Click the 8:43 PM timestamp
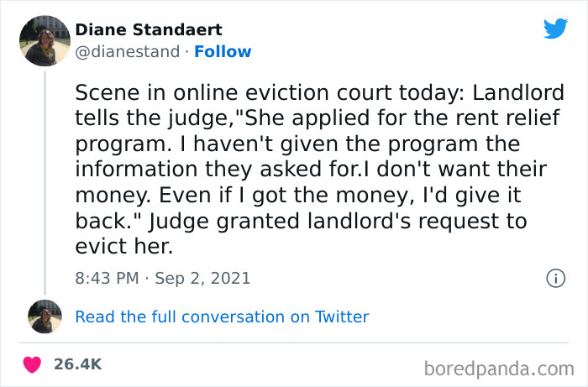Viewport: 588px width, 387px height. (106, 278)
